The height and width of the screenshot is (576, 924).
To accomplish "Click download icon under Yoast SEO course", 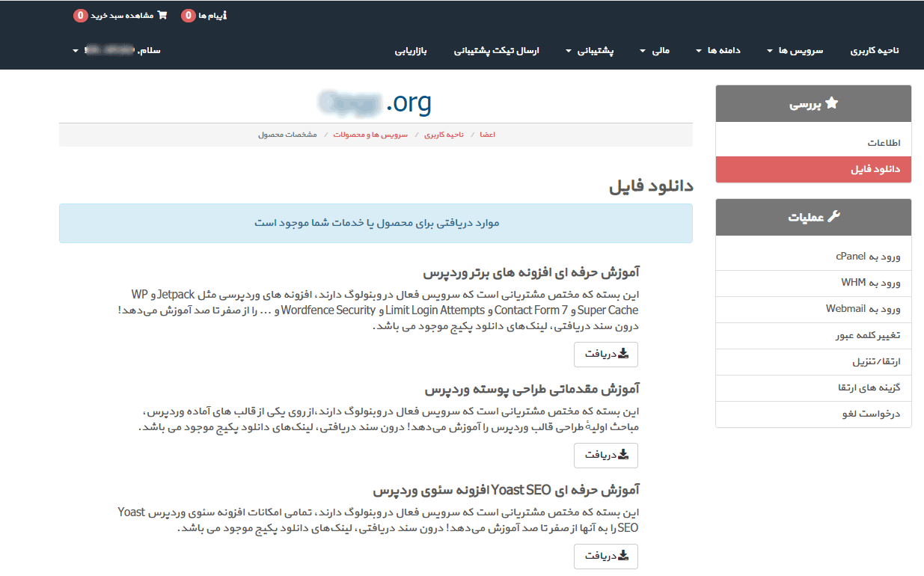I will pyautogui.click(x=623, y=556).
